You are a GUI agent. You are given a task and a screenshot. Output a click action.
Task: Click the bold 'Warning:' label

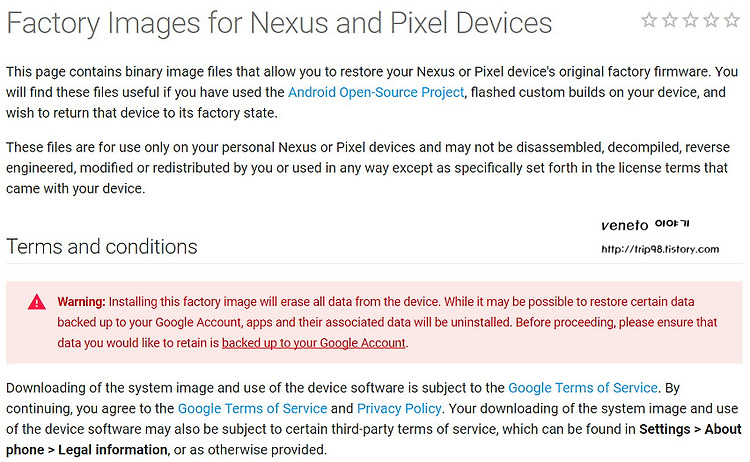81,302
